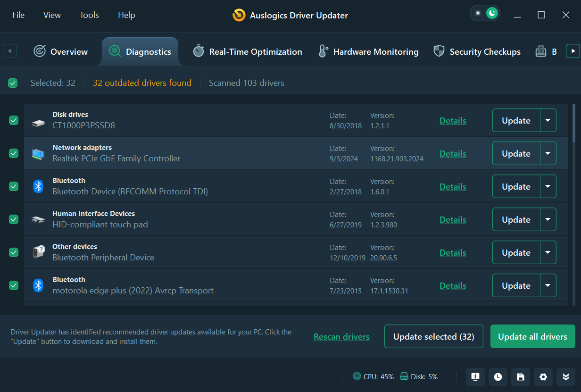The width and height of the screenshot is (581, 392).
Task: Switch to the Overview tab
Action: coord(61,51)
